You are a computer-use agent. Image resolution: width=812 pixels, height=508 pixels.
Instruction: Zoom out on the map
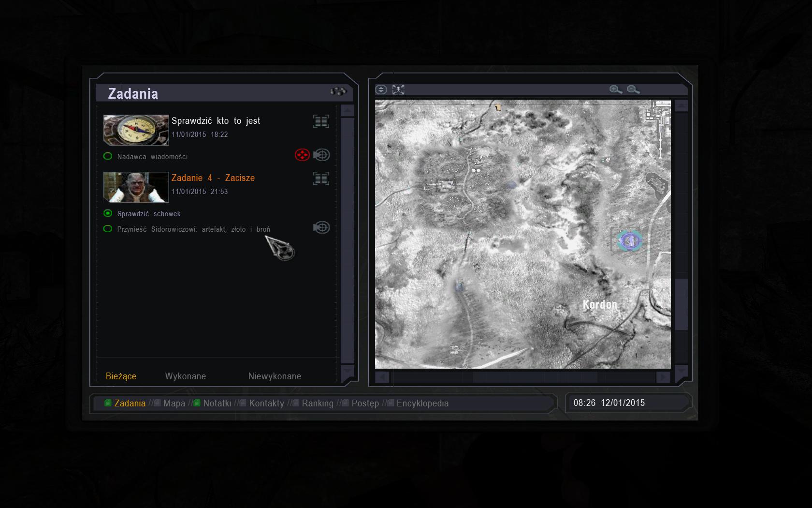tap(633, 90)
